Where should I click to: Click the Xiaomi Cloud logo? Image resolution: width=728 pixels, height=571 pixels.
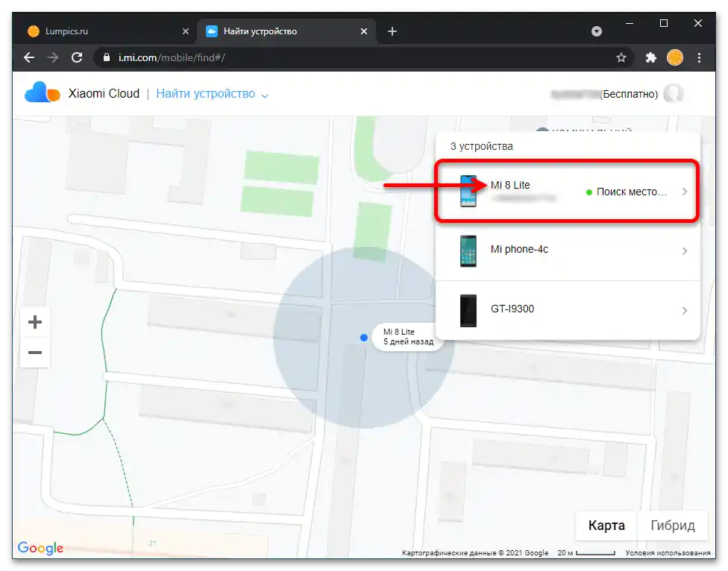click(x=43, y=92)
